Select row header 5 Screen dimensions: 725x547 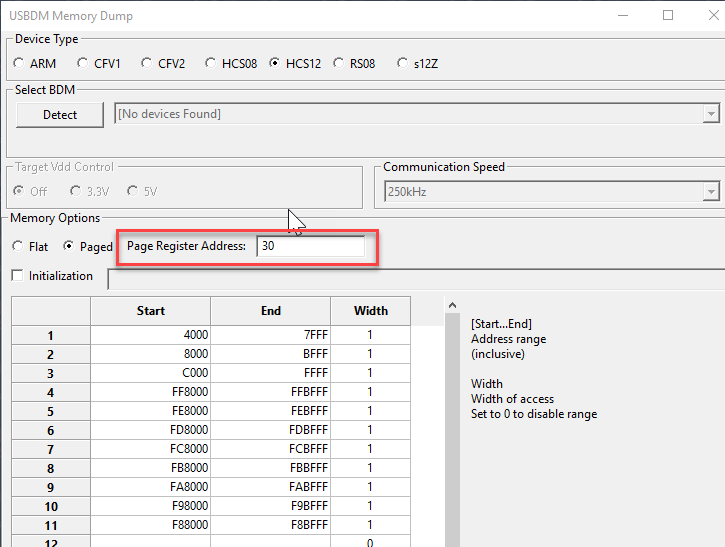coord(51,411)
